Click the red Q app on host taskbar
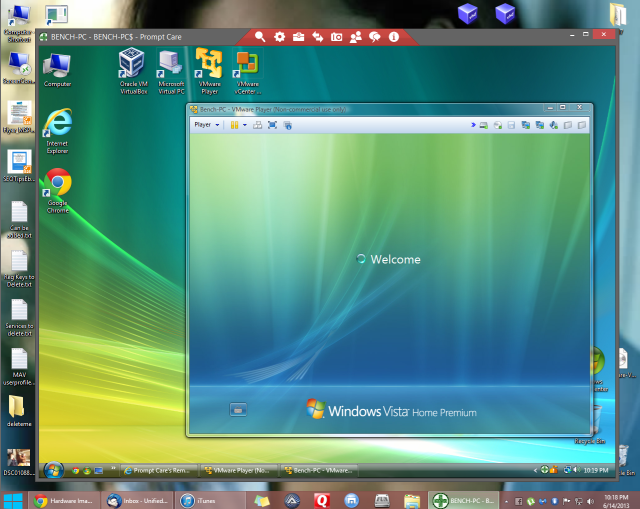 tap(322, 501)
